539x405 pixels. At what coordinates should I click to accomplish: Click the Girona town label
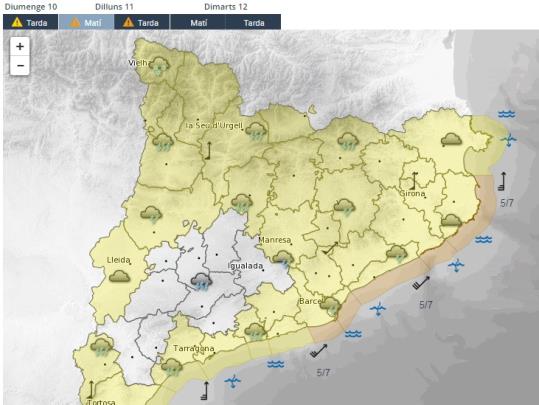[x=412, y=194]
